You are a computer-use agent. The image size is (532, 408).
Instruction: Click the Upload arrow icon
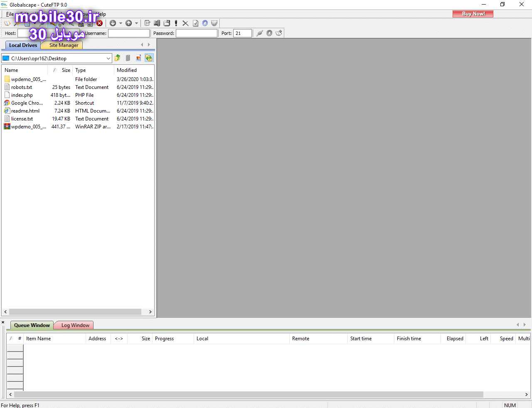128,23
